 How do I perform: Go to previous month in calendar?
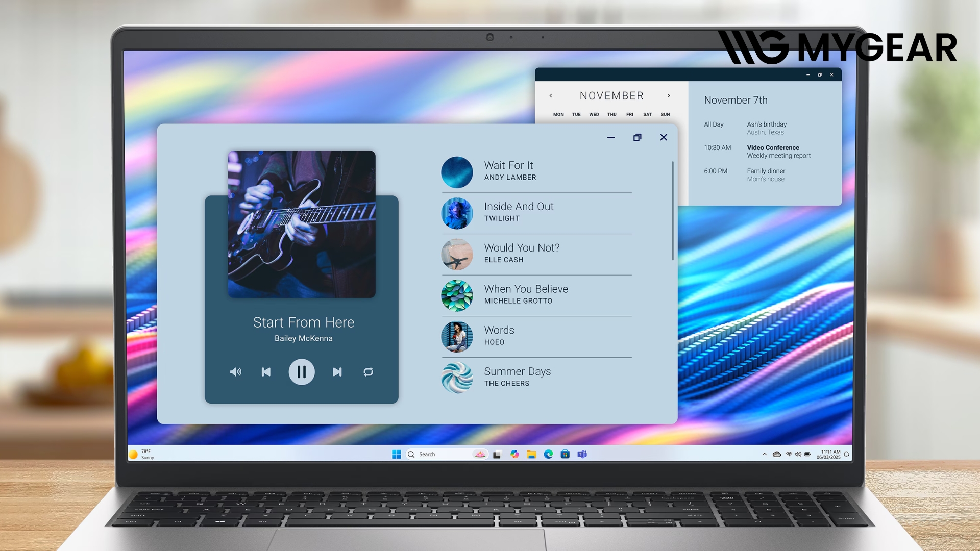tap(551, 96)
